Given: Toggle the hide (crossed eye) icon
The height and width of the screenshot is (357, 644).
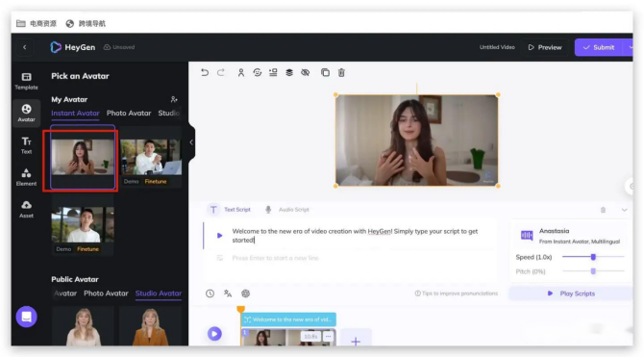Looking at the screenshot, I should click(305, 73).
